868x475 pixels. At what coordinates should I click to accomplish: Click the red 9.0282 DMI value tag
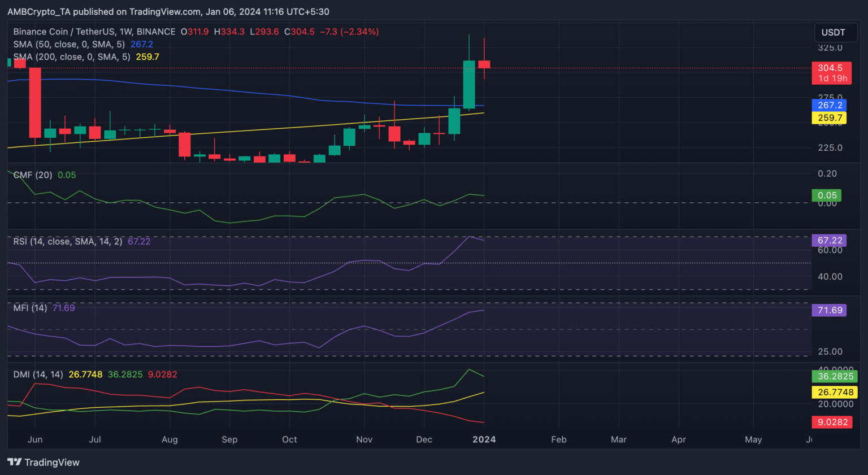(832, 422)
